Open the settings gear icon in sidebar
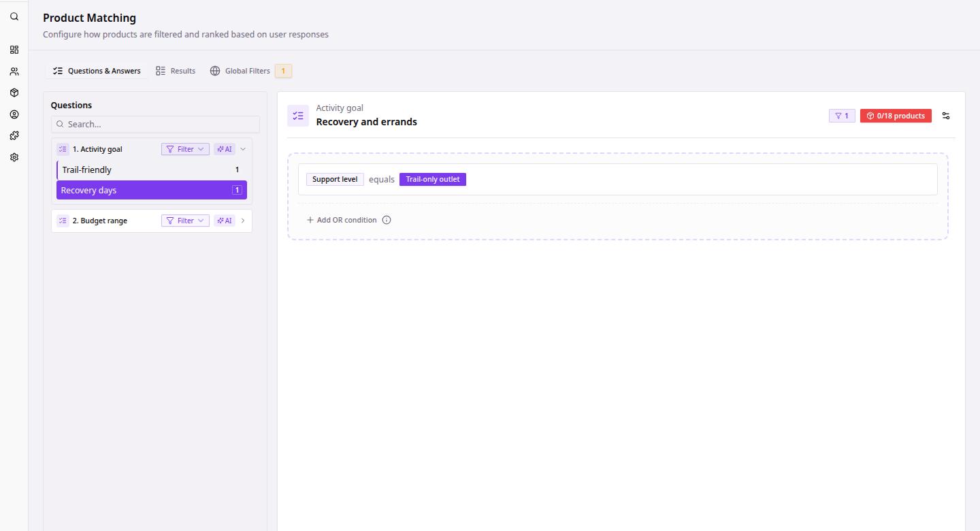The image size is (980, 531). [14, 157]
